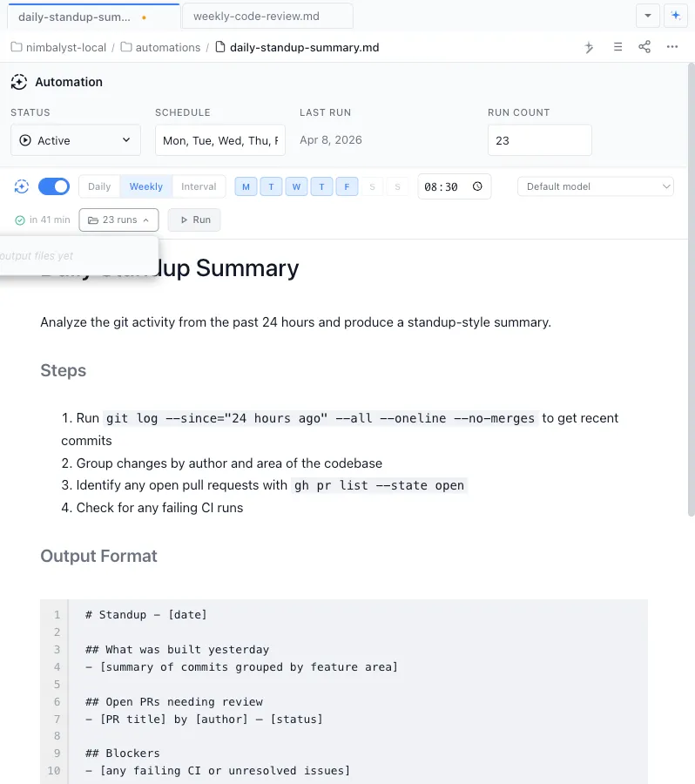Click the git log command code

tap(321, 418)
